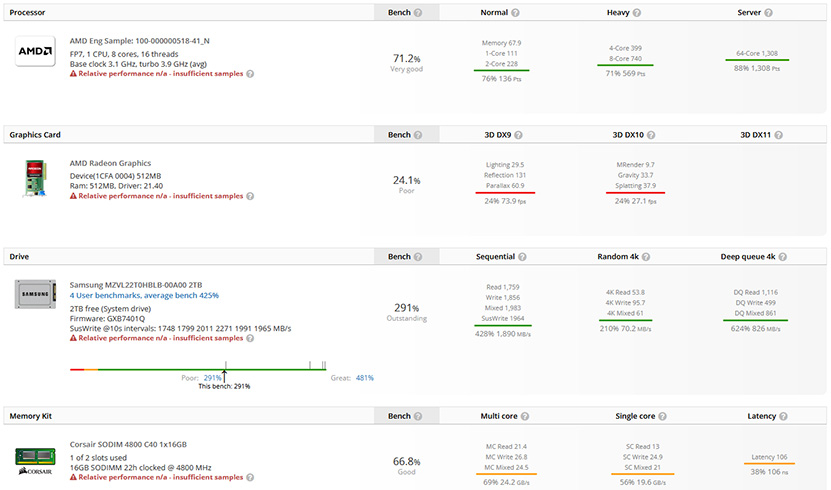831x490 pixels.
Task: Open the Radeon graphics card thumbnail
Action: click(35, 179)
